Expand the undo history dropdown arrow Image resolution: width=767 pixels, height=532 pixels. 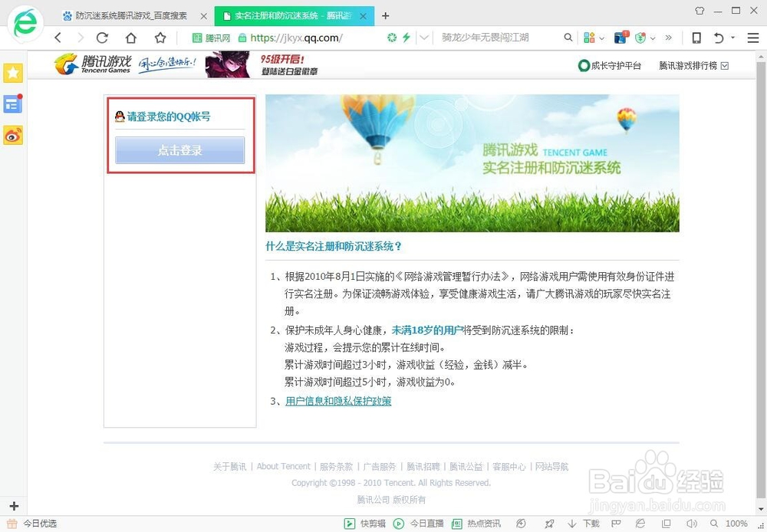(732, 37)
